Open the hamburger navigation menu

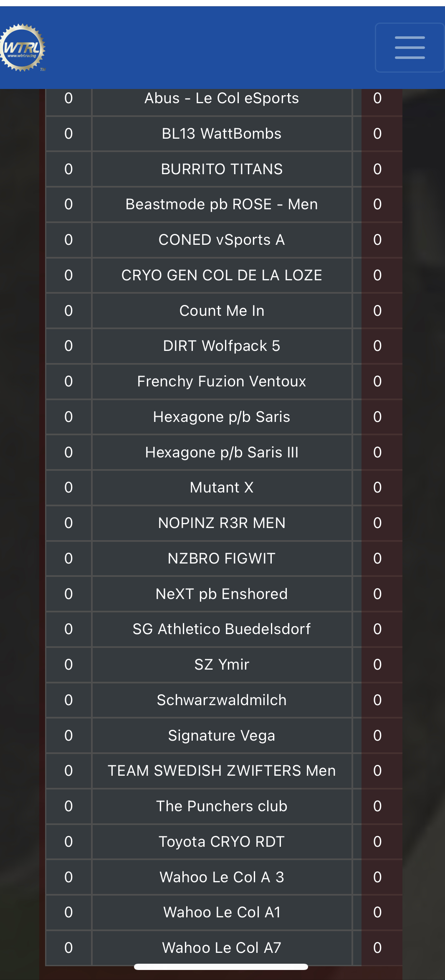click(410, 48)
